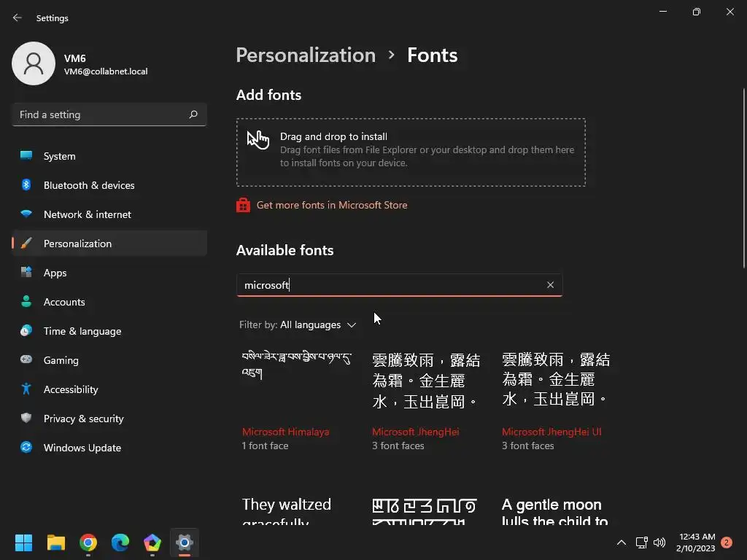Viewport: 747px width, 560px height.
Task: Open the Microsoft Himalaya font
Action: tap(285, 432)
